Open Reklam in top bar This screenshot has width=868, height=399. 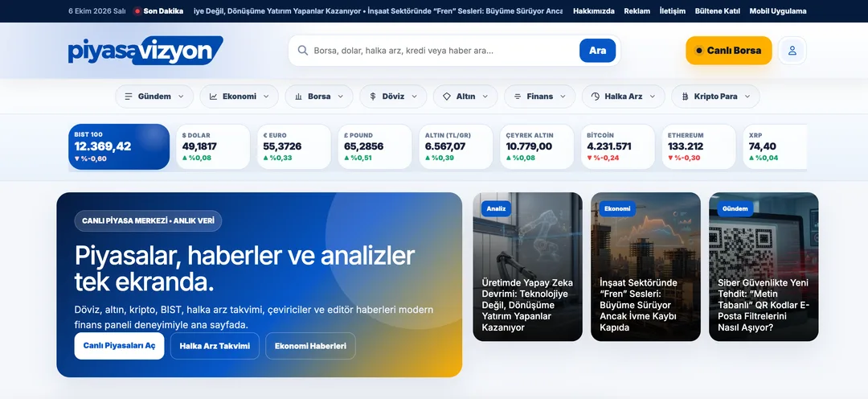637,11
